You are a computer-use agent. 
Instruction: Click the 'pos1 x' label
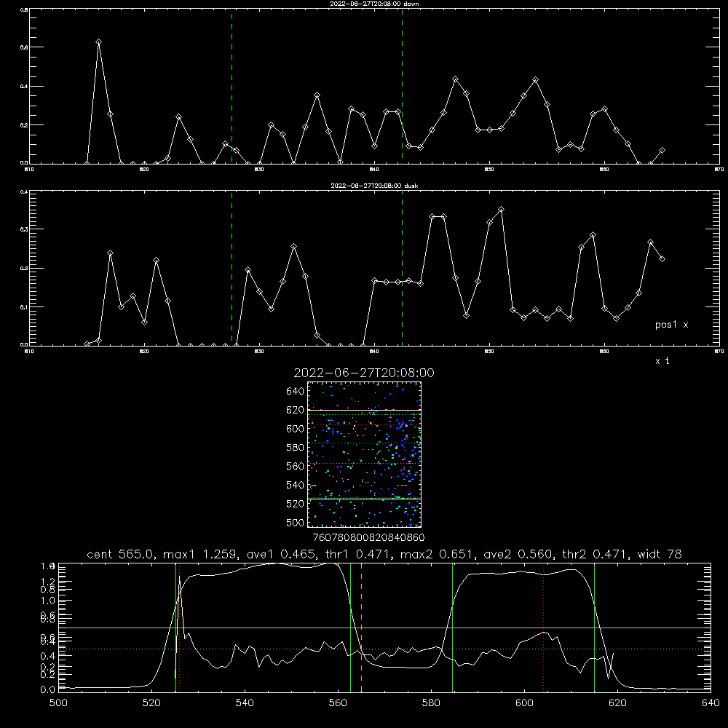[x=671, y=325]
